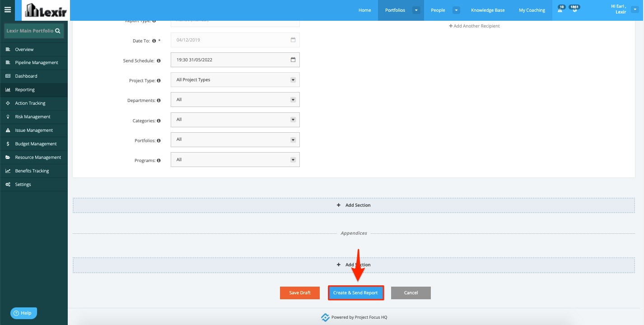Image resolution: width=644 pixels, height=325 pixels.
Task: Open the hamburger menu in the header
Action: (x=7, y=10)
